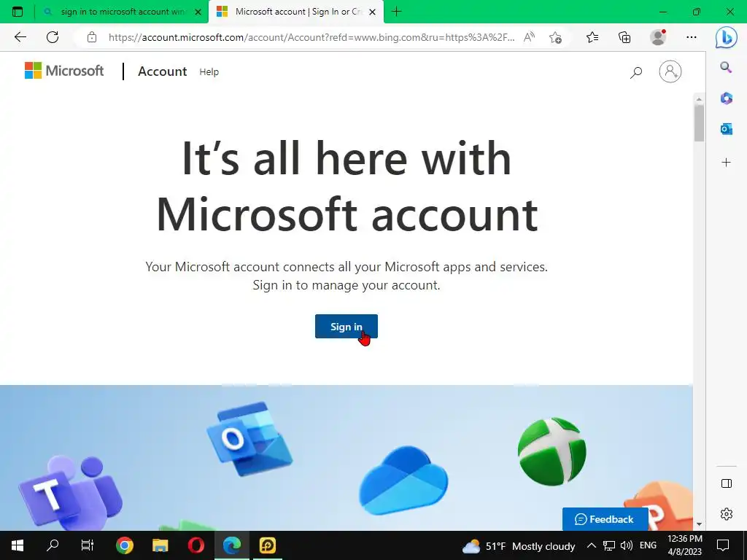Open the Windows Start menu
The image size is (747, 560).
[18, 545]
